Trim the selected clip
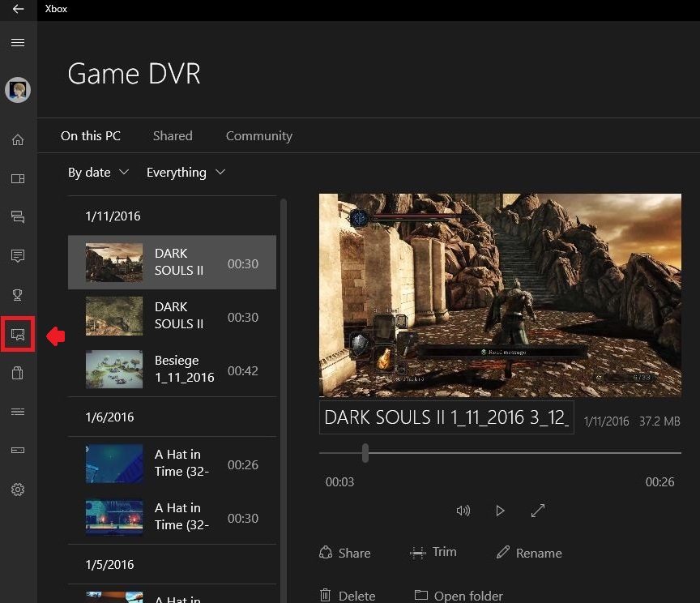Image resolution: width=700 pixels, height=603 pixels. point(433,553)
